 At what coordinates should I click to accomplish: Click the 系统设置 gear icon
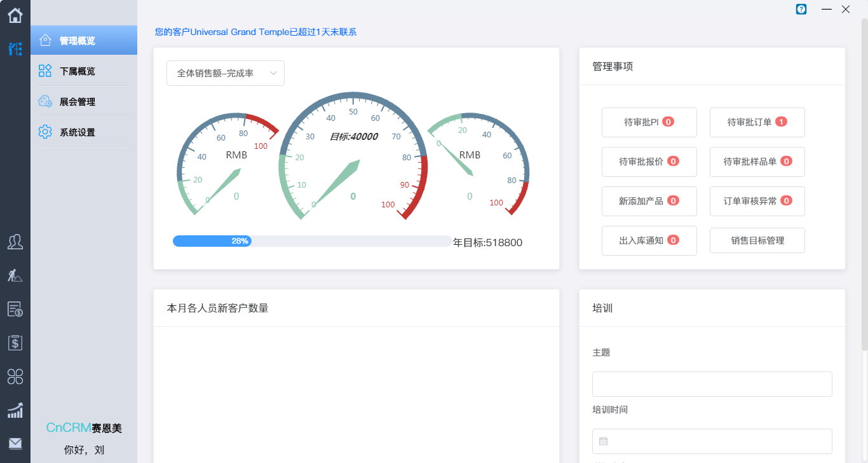point(45,132)
